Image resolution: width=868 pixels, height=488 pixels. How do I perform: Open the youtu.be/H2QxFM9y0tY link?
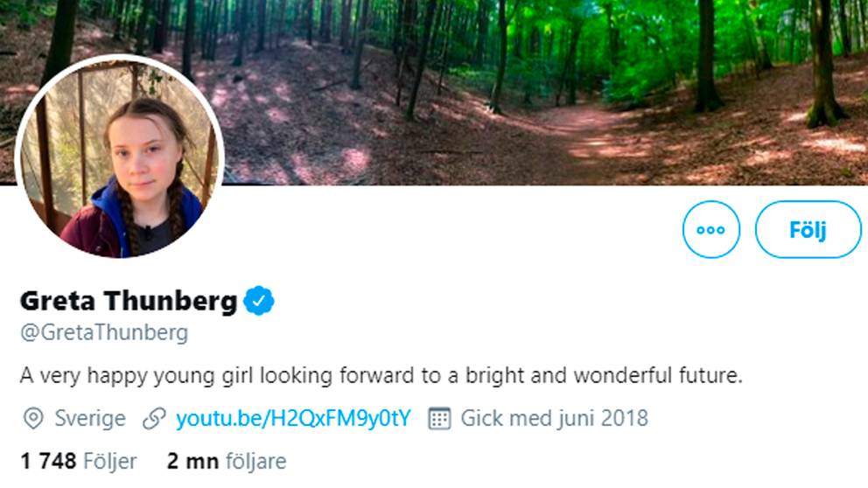tap(293, 418)
